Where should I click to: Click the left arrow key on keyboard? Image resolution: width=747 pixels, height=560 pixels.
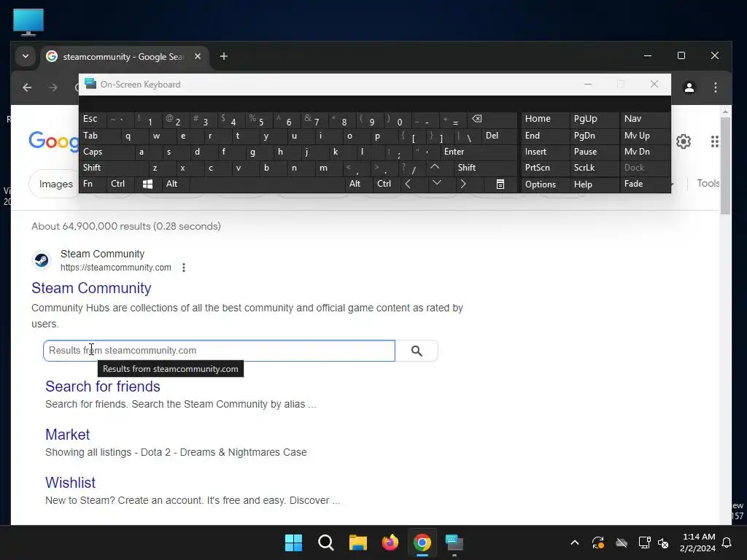click(x=408, y=184)
